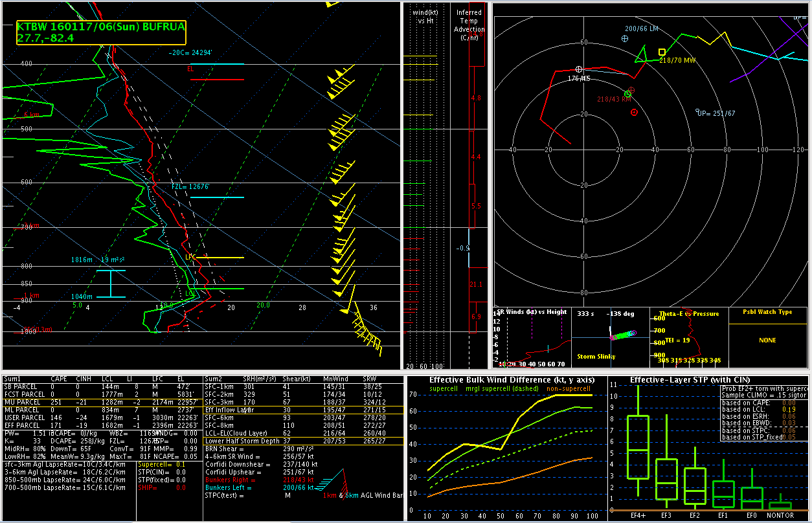
Task: Click the 1816m effective layer top label
Action: click(x=82, y=260)
